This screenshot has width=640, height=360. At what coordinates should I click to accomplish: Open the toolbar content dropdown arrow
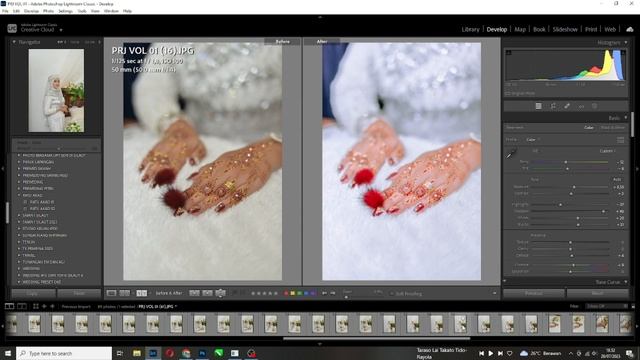pos(495,293)
